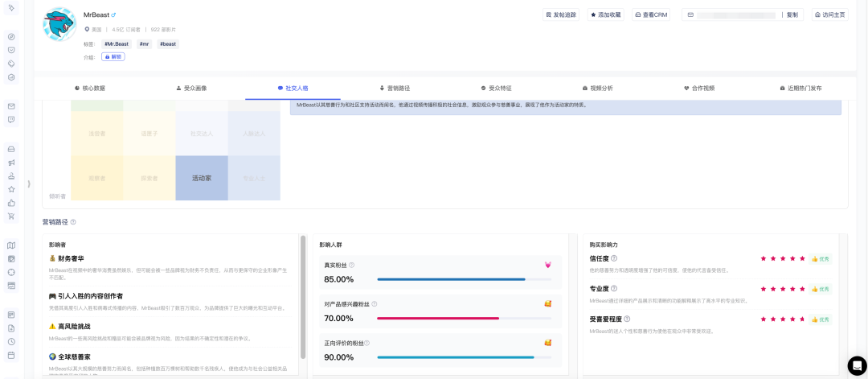Click the #mr tag

coord(144,43)
